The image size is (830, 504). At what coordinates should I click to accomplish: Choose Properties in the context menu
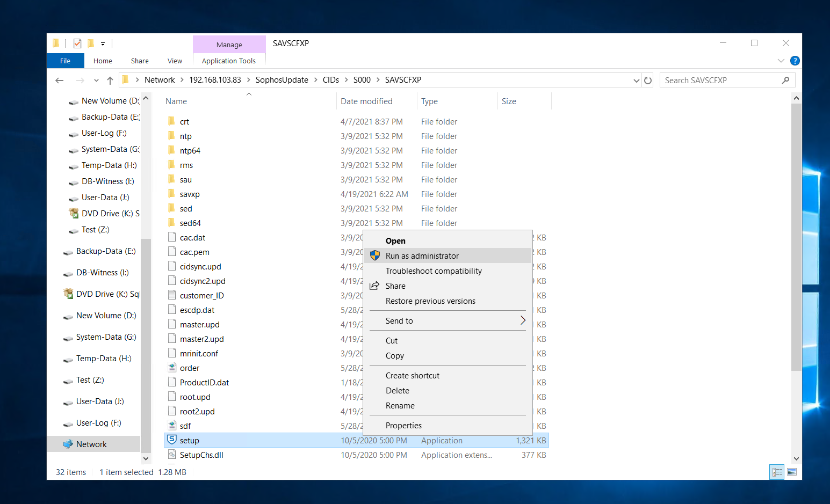tap(448, 426)
